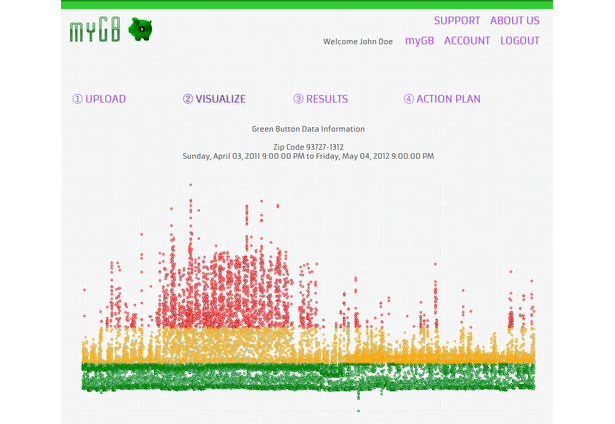Switch to step 3 RESULTS

tap(320, 99)
